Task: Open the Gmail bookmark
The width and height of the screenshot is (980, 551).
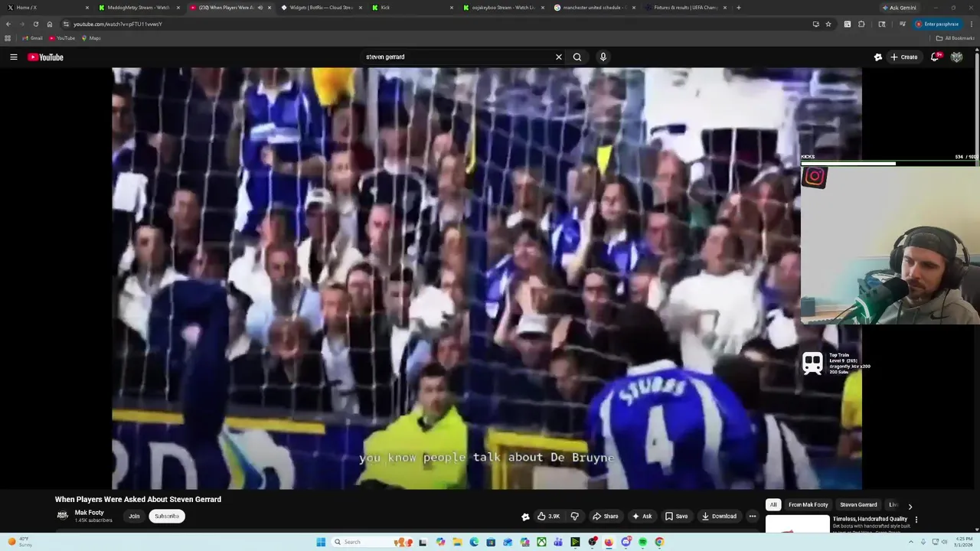Action: coord(32,38)
